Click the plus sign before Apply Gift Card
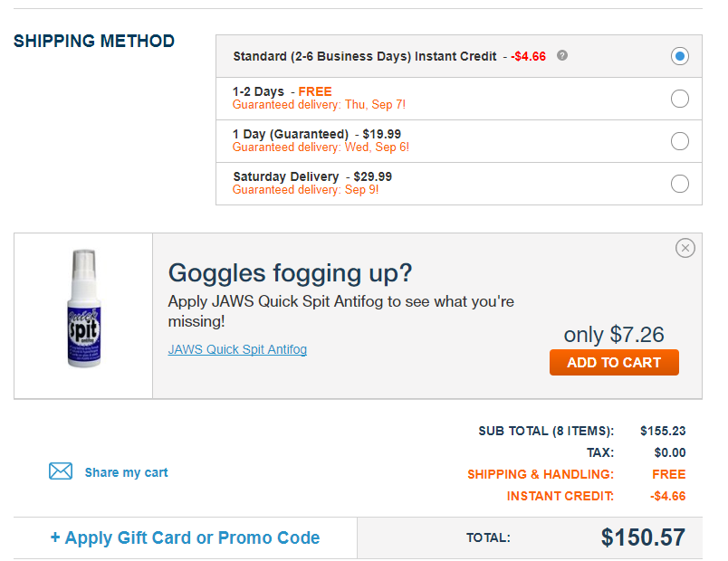 55,537
